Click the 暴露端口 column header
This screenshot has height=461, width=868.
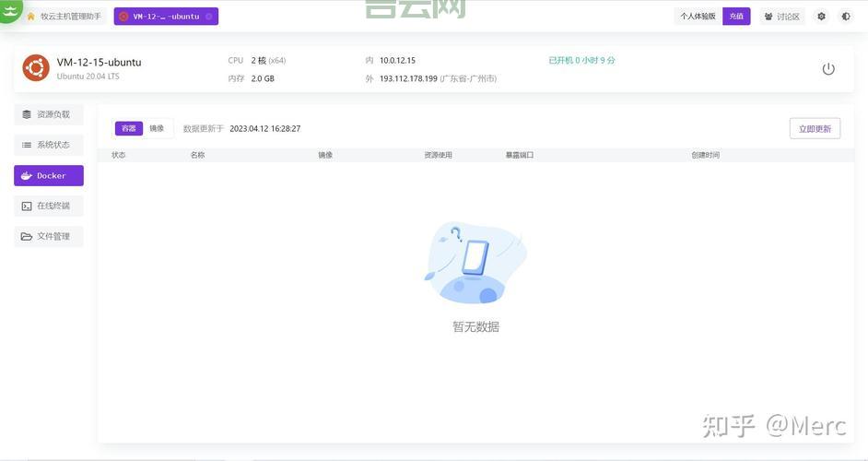[x=520, y=155]
